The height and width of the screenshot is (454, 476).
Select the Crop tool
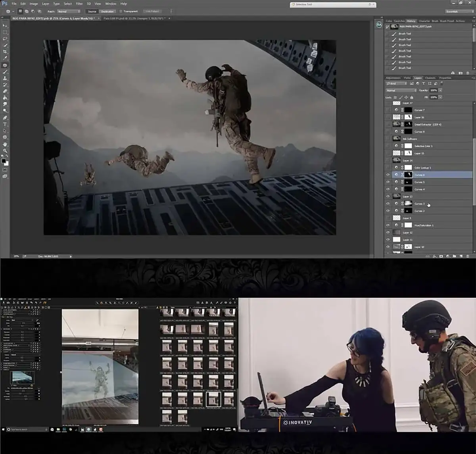pyautogui.click(x=5, y=52)
